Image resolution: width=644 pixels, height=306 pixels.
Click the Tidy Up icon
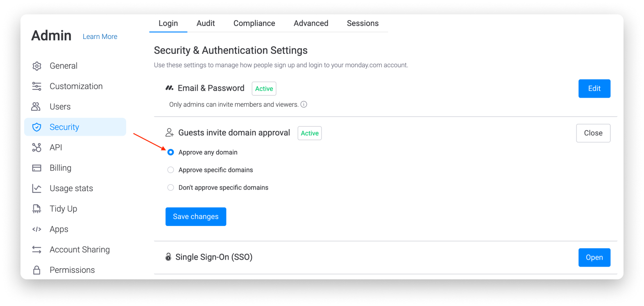[x=37, y=209]
